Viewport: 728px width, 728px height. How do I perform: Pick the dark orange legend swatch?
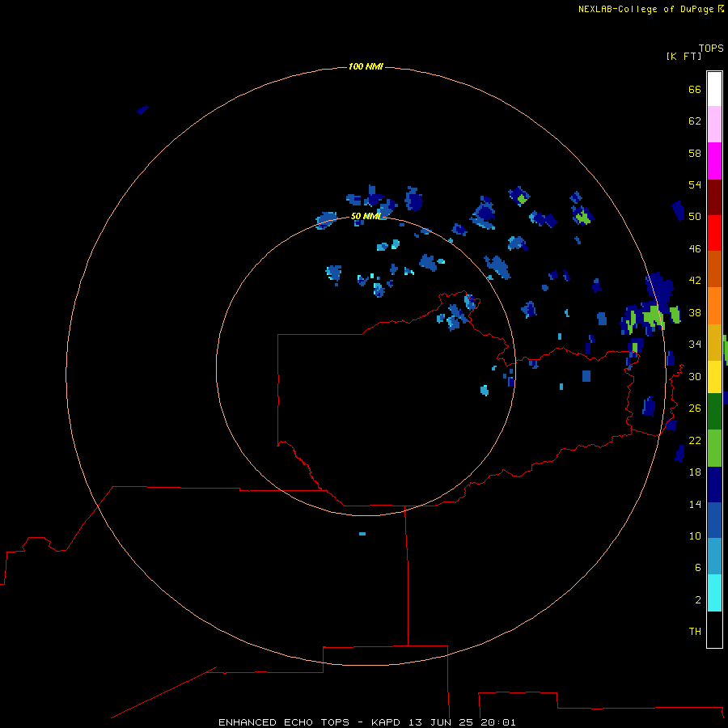(714, 269)
